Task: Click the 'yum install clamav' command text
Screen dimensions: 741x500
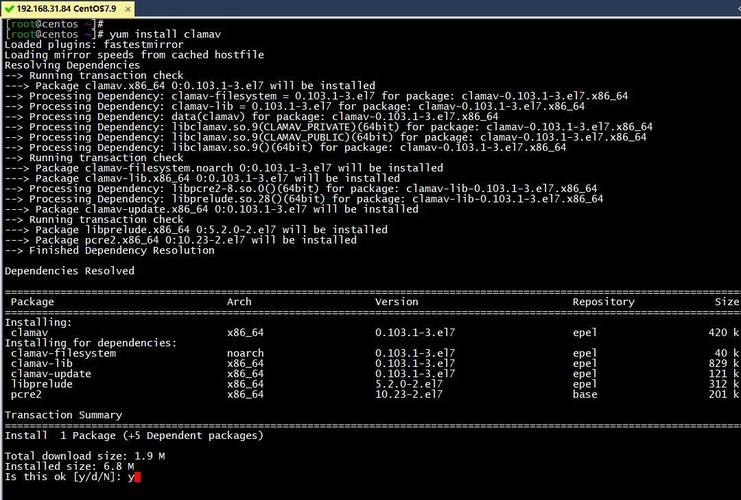Action: click(165, 34)
